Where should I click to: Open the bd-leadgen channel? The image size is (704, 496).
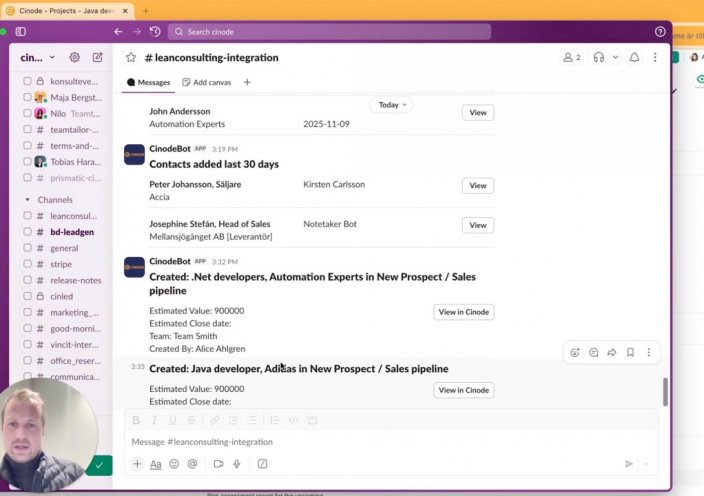72,232
